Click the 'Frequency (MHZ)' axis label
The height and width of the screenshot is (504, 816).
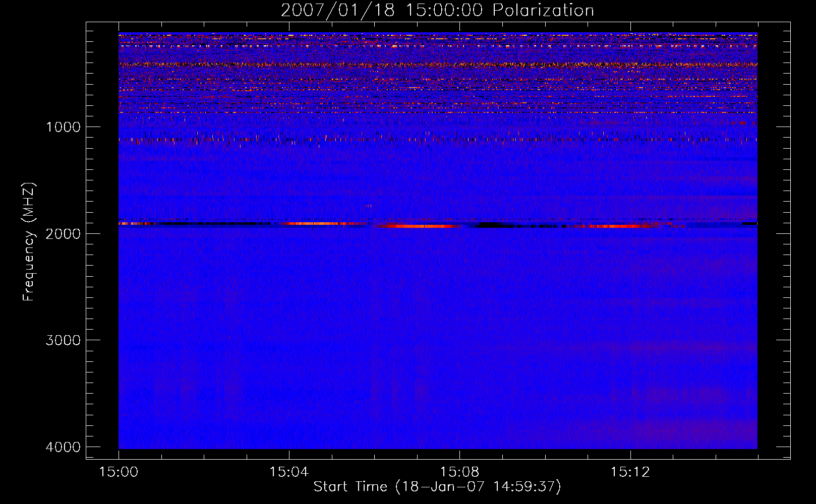(29, 241)
